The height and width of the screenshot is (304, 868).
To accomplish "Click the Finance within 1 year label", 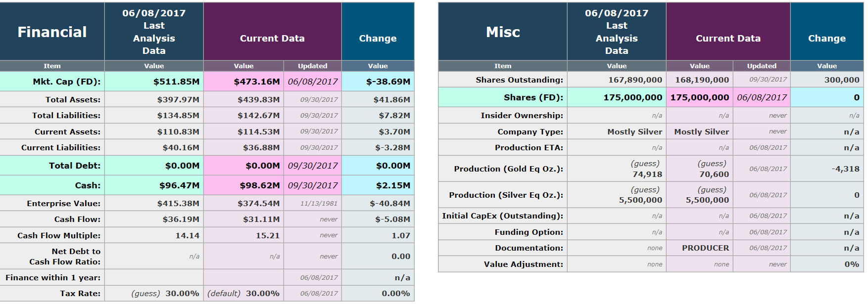I will pos(53,278).
